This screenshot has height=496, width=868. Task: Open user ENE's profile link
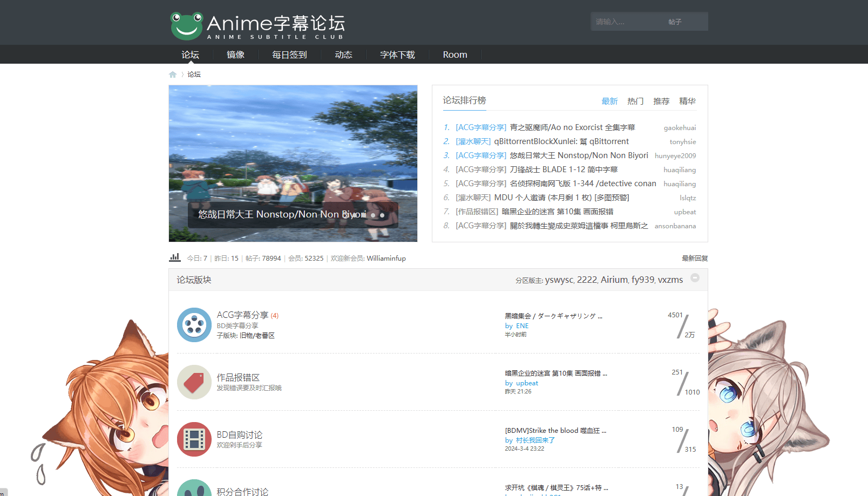(x=522, y=325)
